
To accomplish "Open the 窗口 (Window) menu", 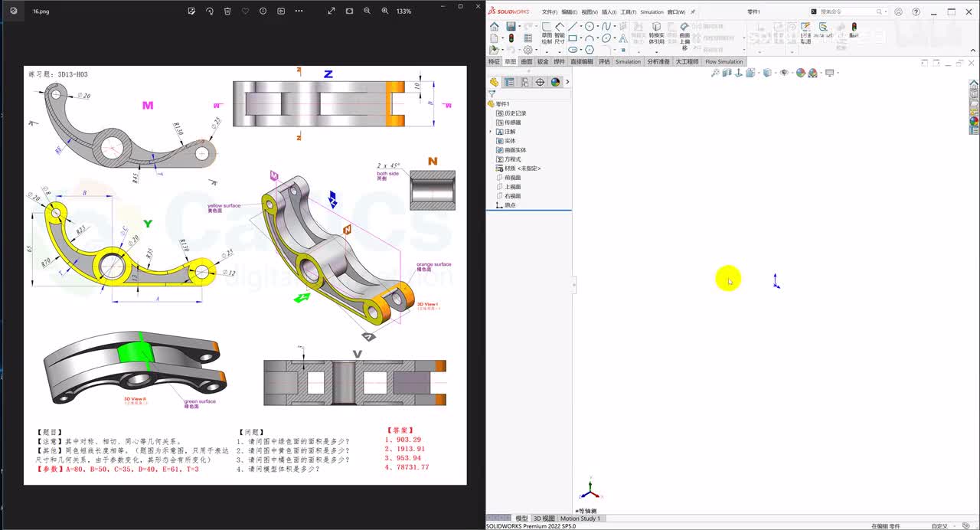I will click(x=677, y=12).
